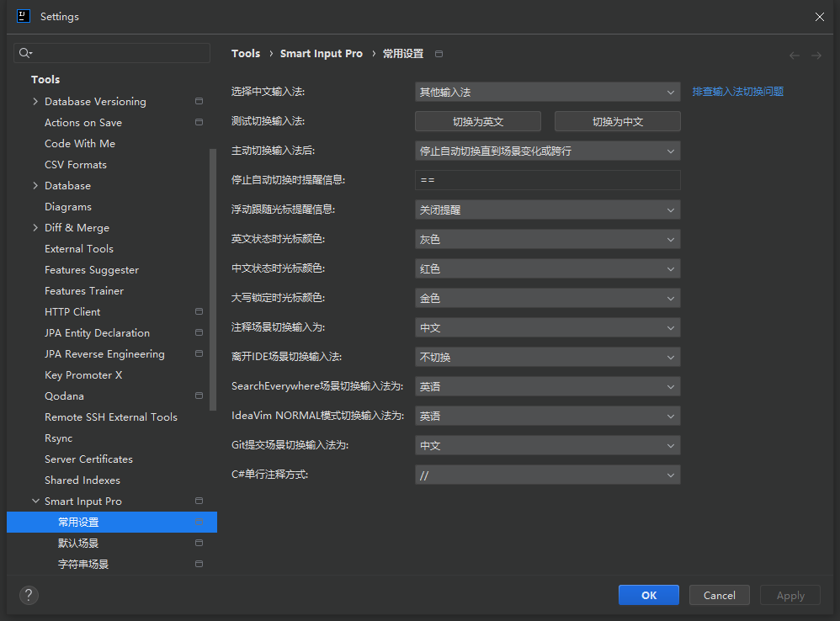Select Features Suggester in settings tree
The image size is (840, 621).
coord(92,270)
